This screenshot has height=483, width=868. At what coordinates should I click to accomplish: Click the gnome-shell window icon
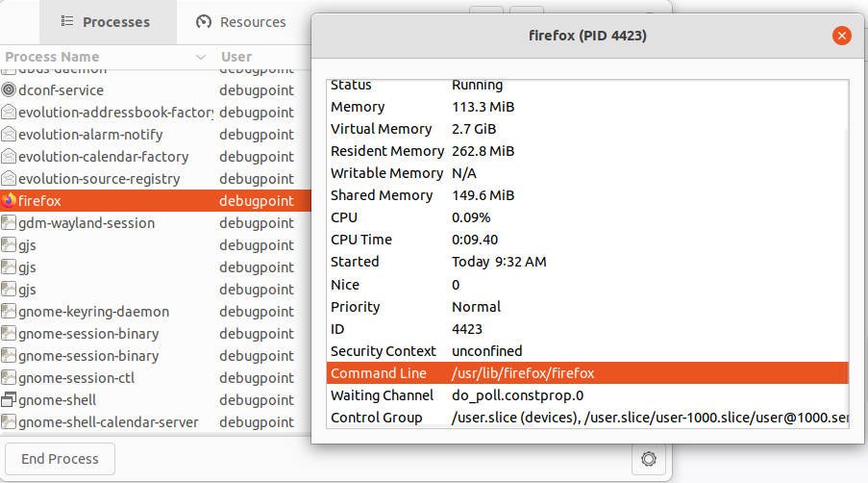[9, 400]
